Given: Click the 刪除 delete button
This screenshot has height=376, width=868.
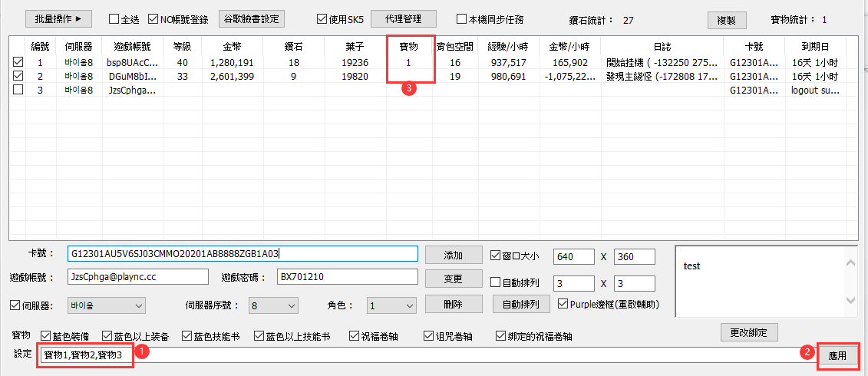Looking at the screenshot, I should 454,304.
